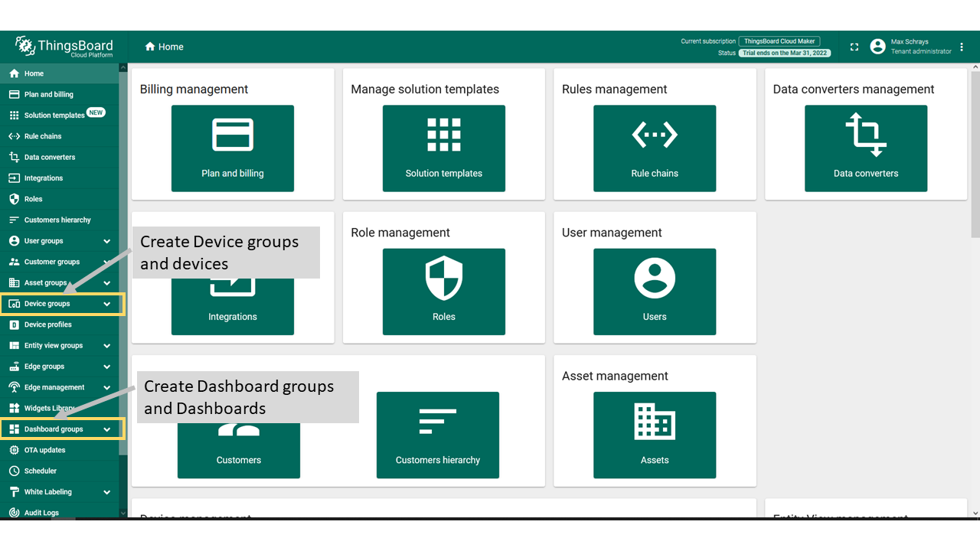Viewport: 980px width, 551px height.
Task: Expand the Edge management chevron
Action: tap(107, 387)
